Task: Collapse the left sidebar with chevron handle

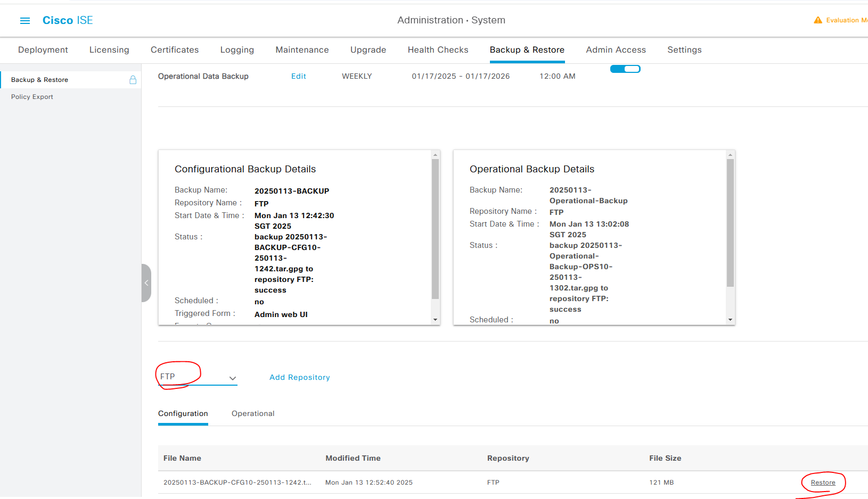Action: point(146,283)
